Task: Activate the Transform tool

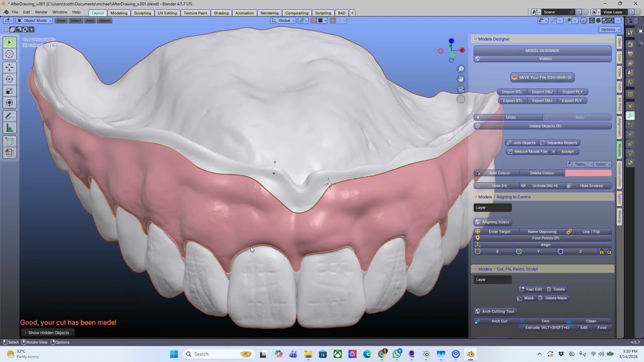Action: pos(10,103)
